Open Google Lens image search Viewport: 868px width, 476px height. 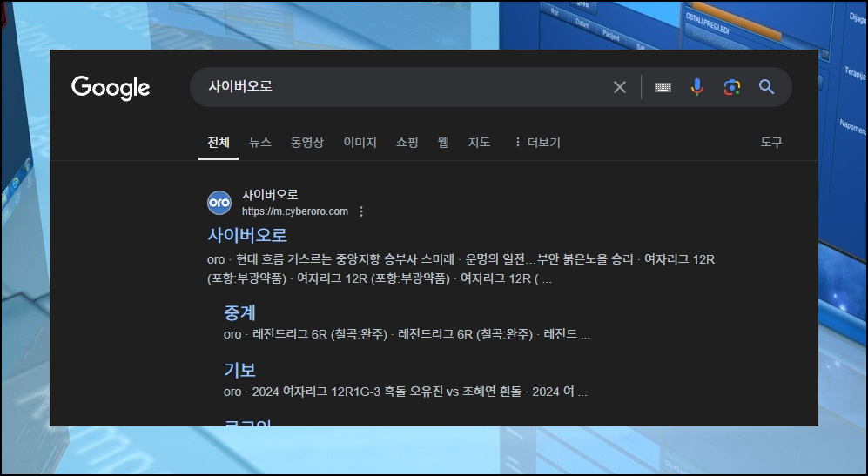pyautogui.click(x=732, y=87)
